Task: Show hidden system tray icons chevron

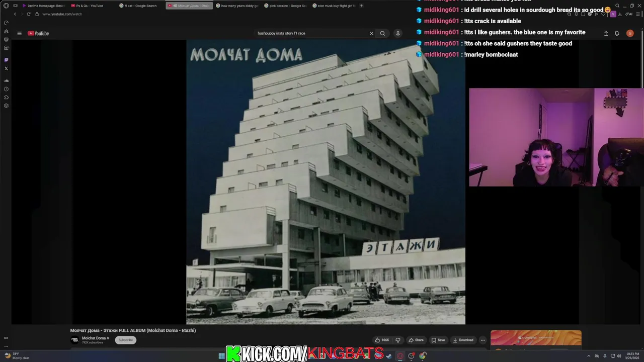Action: pos(590,356)
